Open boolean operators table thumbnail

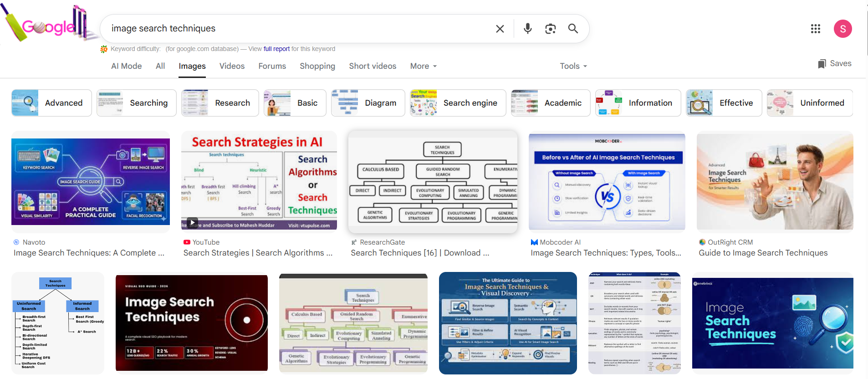tap(634, 323)
